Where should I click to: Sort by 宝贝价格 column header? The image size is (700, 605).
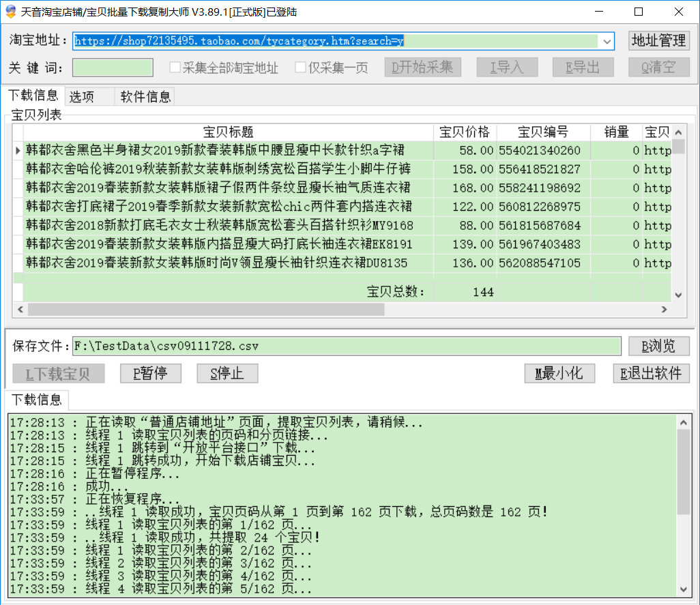(465, 132)
